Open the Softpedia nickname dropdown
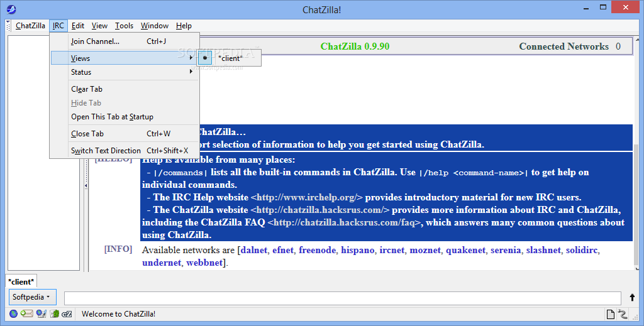Viewport: 644px width, 326px height. click(x=32, y=297)
